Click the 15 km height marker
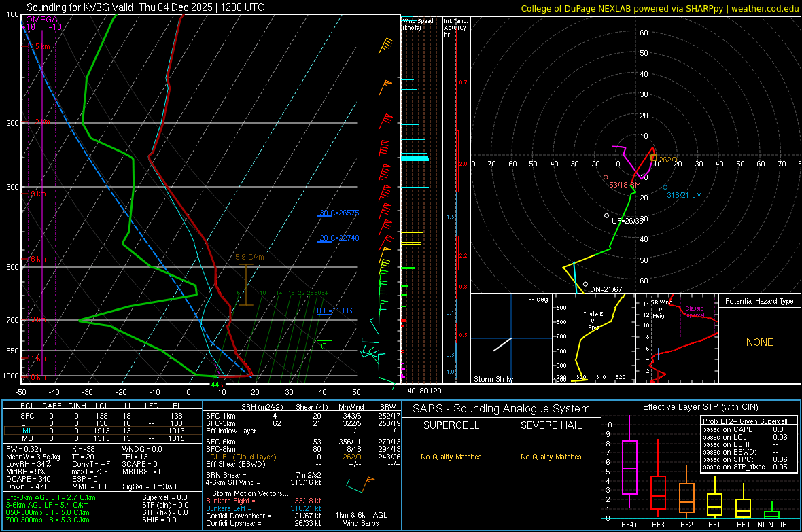802x532 pixels. click(x=40, y=46)
